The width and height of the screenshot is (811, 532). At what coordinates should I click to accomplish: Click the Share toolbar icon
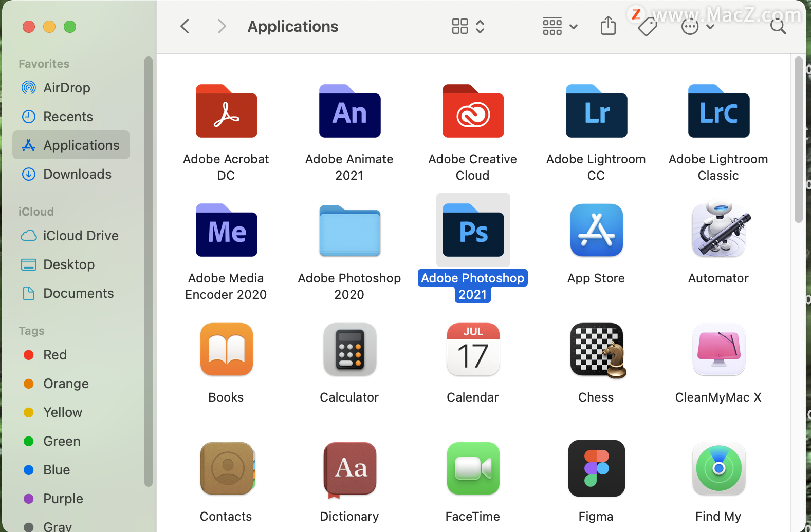[x=608, y=26]
